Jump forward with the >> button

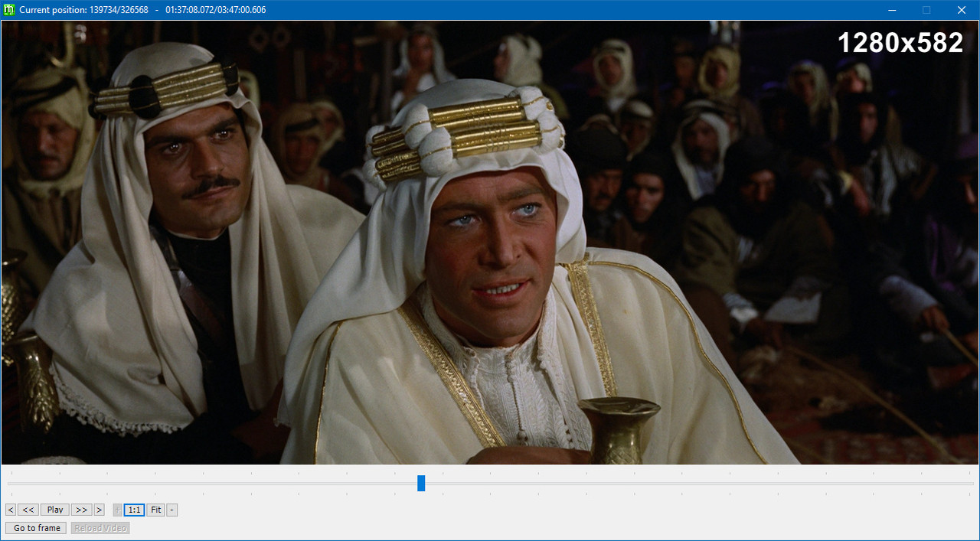coord(82,510)
